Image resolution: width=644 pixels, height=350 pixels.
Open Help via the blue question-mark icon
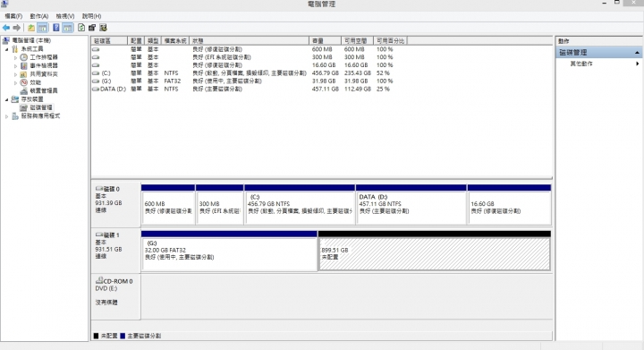pos(55,28)
